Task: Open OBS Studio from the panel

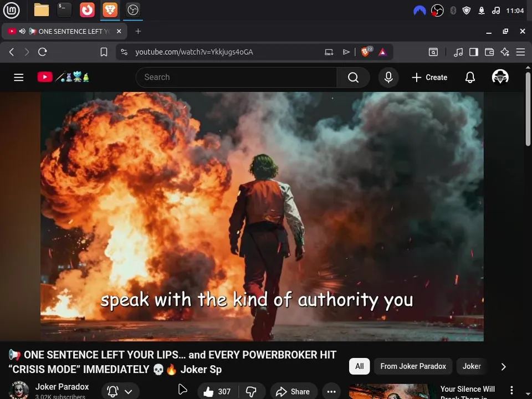Action: (x=132, y=10)
